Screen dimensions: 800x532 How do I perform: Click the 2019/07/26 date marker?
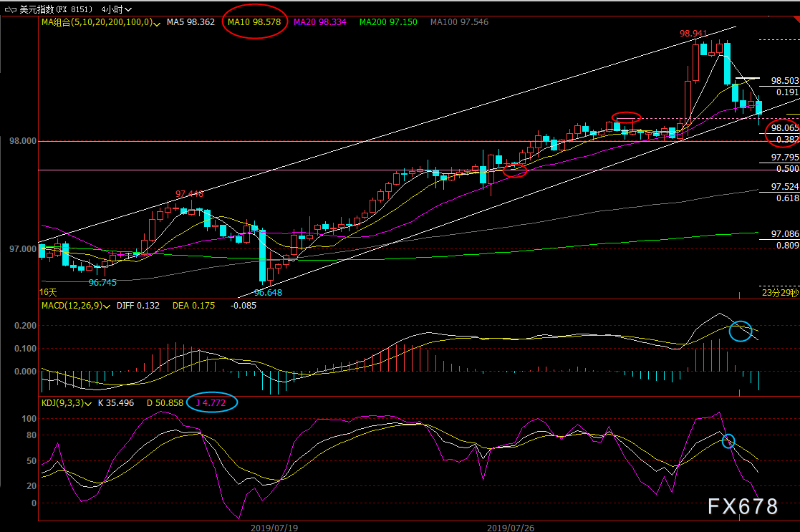tap(511, 527)
